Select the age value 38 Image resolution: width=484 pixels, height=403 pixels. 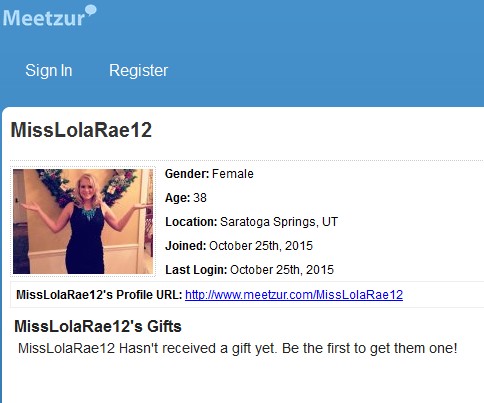click(200, 198)
